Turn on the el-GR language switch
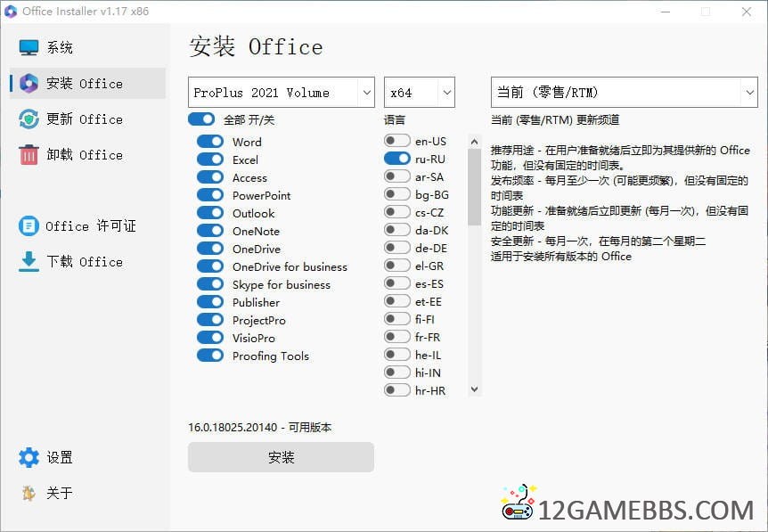Image resolution: width=768 pixels, height=532 pixels. click(x=397, y=266)
